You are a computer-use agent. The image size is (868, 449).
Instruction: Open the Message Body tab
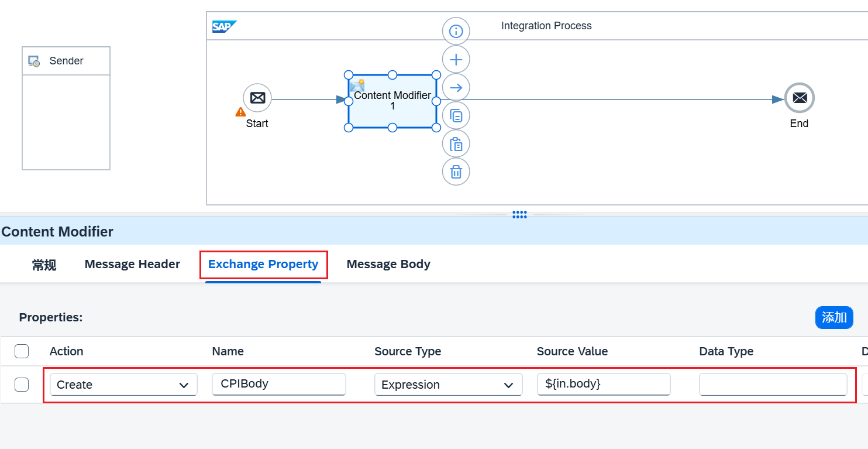(388, 265)
